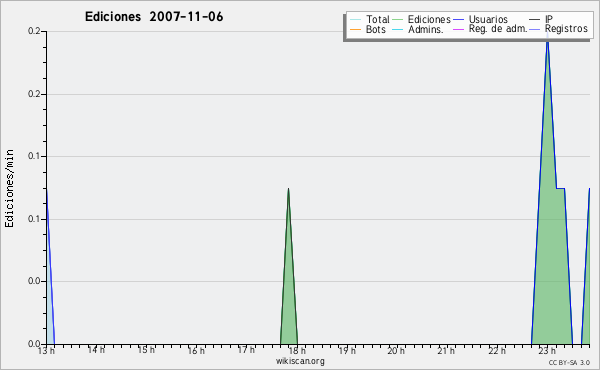Click the '17 h' x-axis label
The height and width of the screenshot is (370, 600).
[x=246, y=350]
